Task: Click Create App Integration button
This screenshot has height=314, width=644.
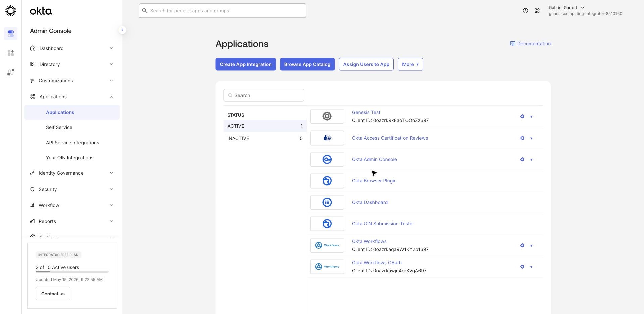Action: (246, 64)
